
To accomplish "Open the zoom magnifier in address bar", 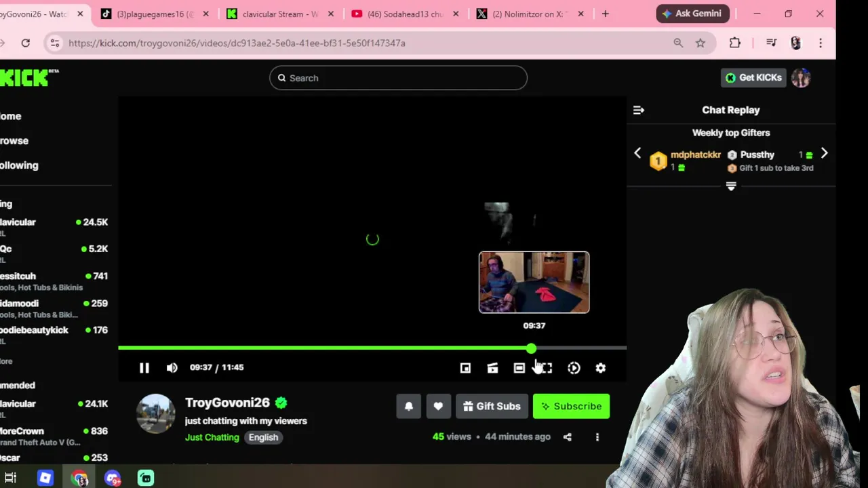I will click(x=678, y=43).
